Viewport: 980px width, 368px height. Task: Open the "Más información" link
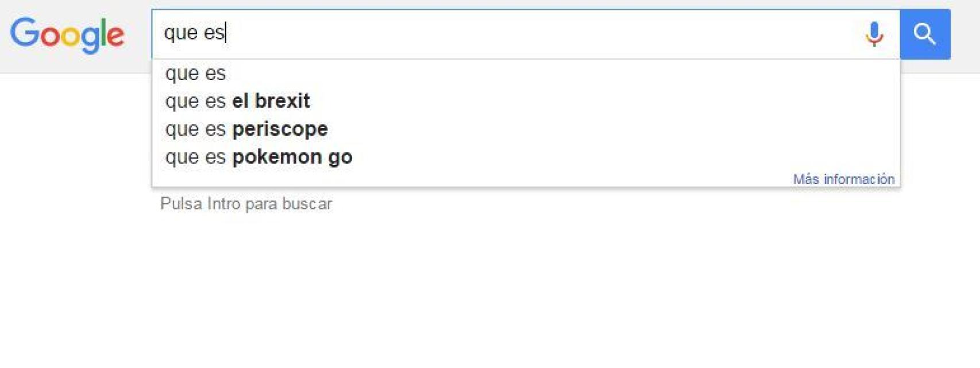coord(843,179)
